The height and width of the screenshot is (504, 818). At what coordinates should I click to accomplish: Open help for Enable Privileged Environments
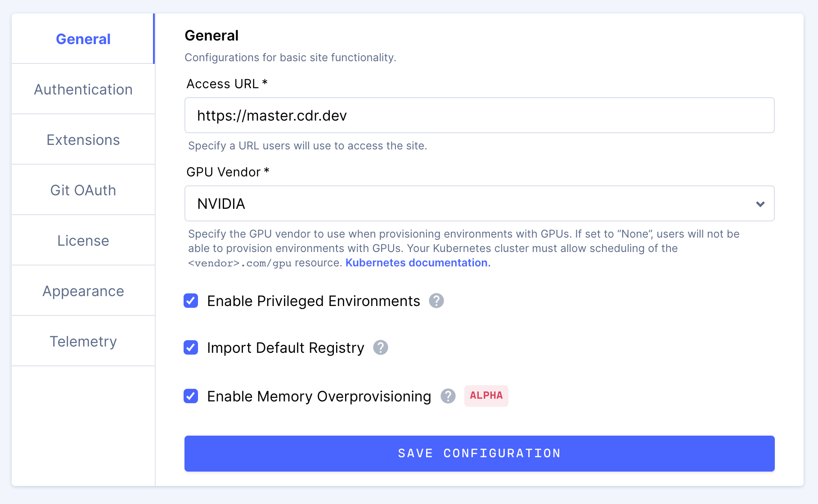[436, 301]
